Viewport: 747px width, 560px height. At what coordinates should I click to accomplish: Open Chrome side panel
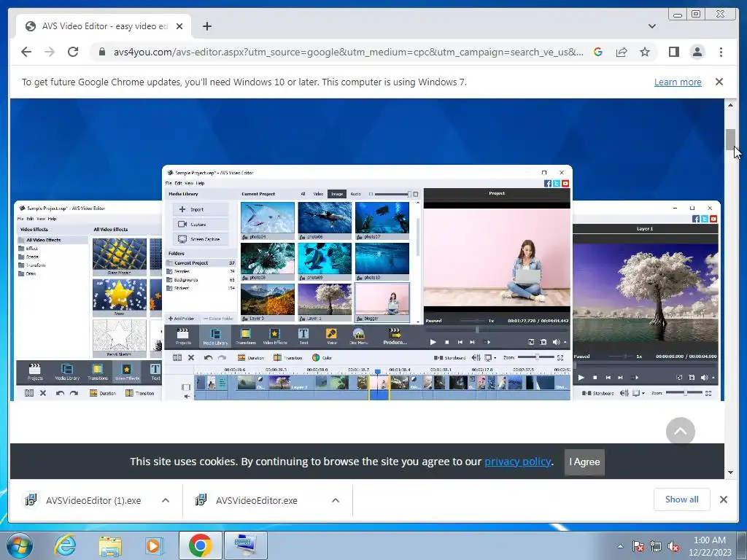(673, 52)
